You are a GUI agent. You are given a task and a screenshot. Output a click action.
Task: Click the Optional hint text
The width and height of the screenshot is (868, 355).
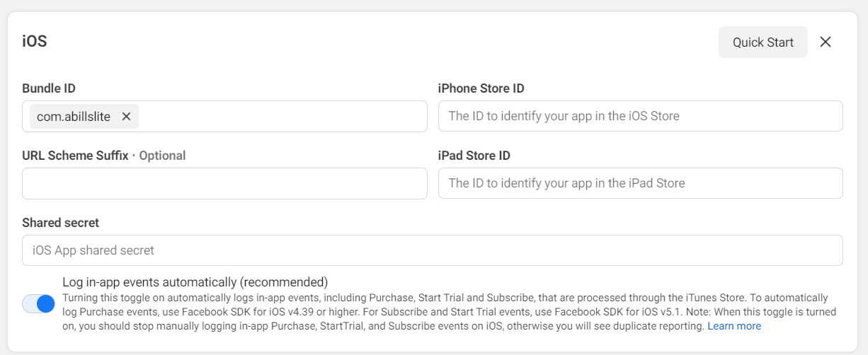tap(162, 156)
